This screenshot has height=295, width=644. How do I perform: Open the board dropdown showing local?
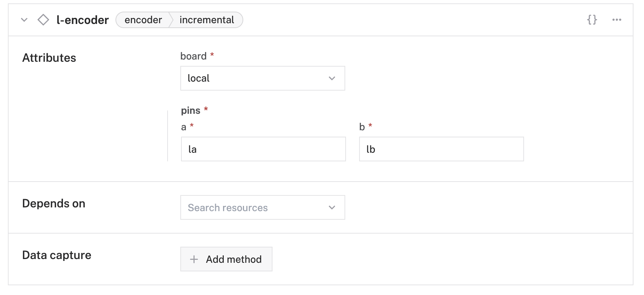pos(255,78)
